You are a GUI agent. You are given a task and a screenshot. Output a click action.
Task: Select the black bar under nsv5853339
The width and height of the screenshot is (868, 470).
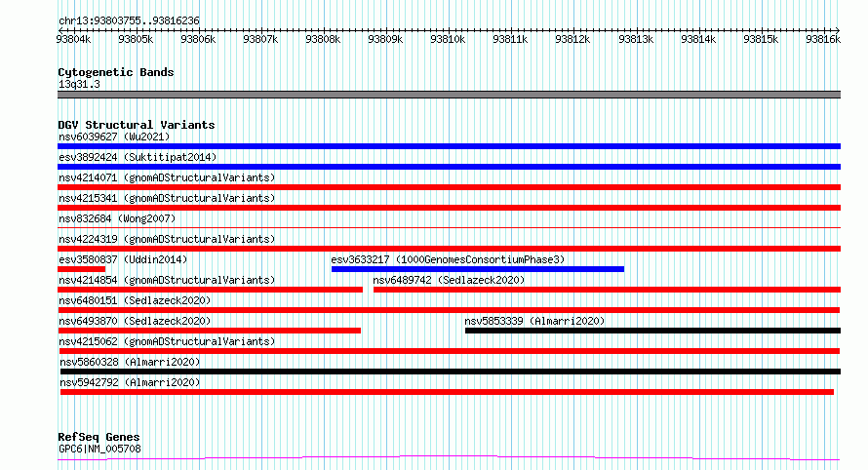click(x=653, y=331)
